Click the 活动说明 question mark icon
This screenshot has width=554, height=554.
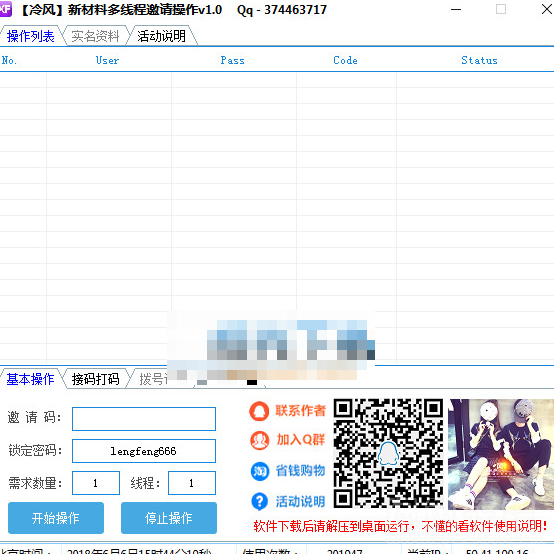[260, 501]
